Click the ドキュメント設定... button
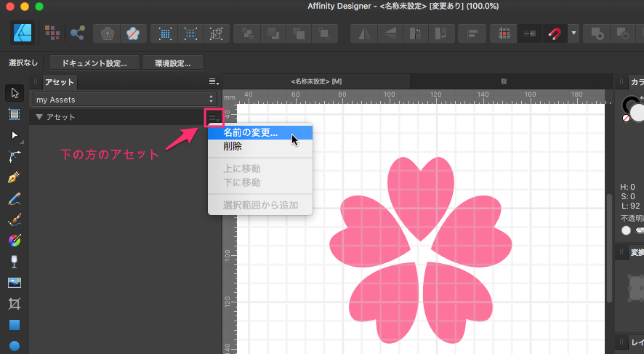Screen dimensions: 644x354 (x=94, y=63)
